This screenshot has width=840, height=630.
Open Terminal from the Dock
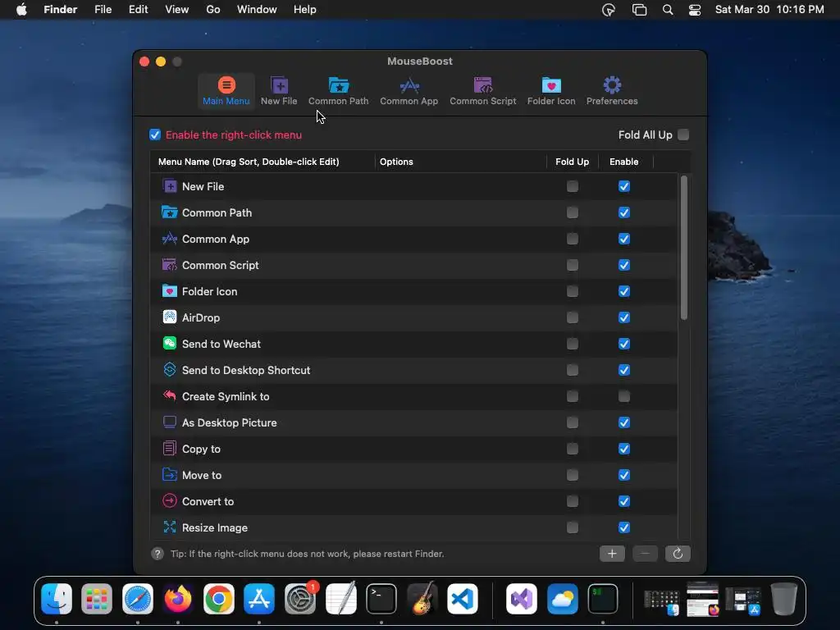381,598
